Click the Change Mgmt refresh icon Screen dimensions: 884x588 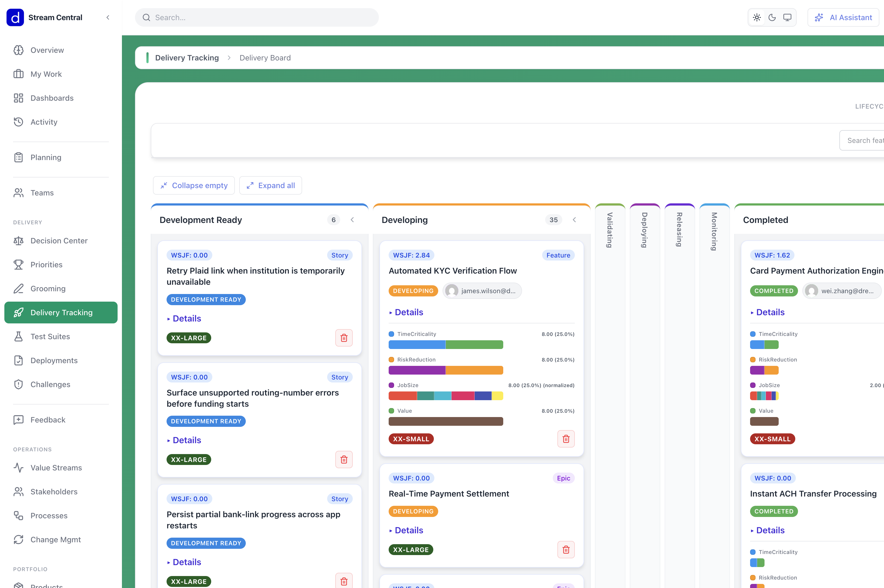(18, 540)
